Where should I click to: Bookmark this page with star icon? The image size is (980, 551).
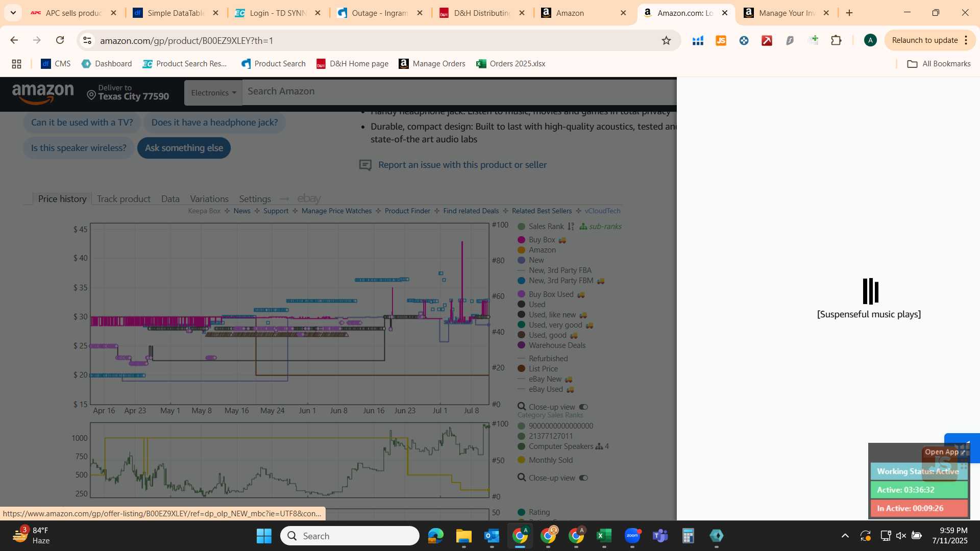[666, 40]
